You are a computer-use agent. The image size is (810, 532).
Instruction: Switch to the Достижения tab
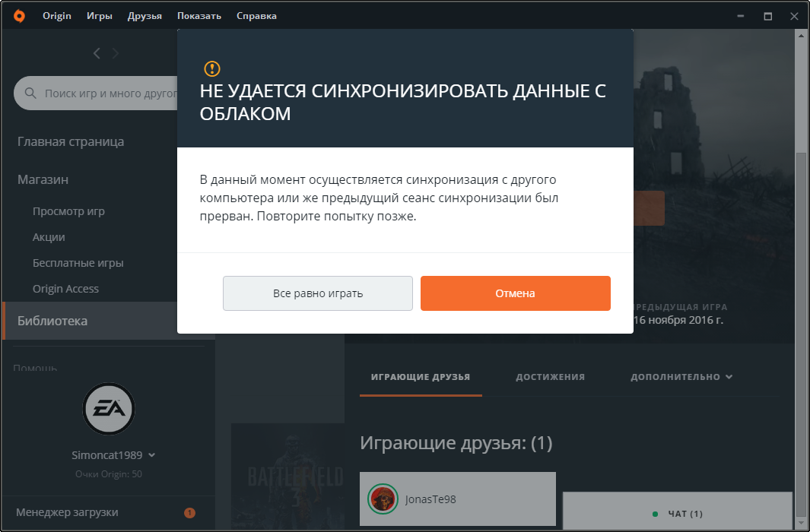tap(550, 377)
